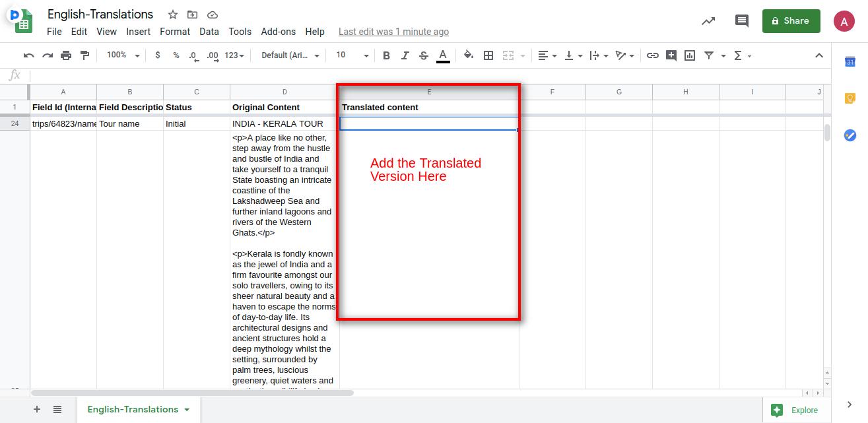Open the borders tool
Viewport: 868px width, 423px height.
pyautogui.click(x=488, y=55)
